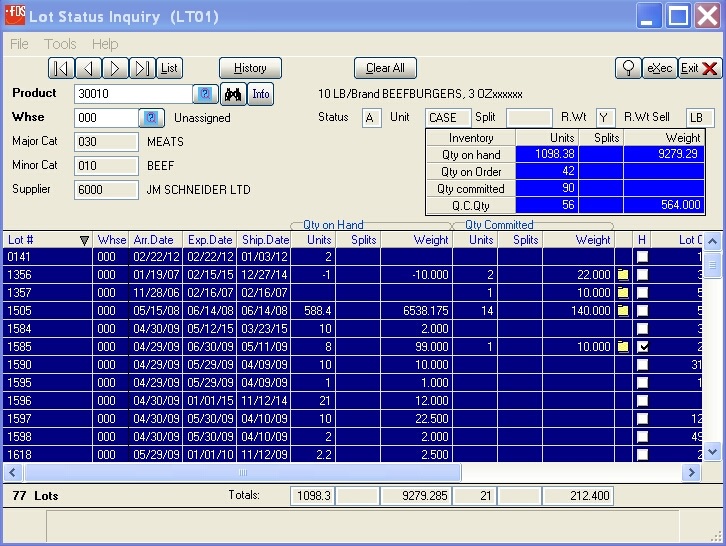This screenshot has height=546, width=726.
Task: Open yellow note icon on lot 1357
Action: click(x=623, y=293)
